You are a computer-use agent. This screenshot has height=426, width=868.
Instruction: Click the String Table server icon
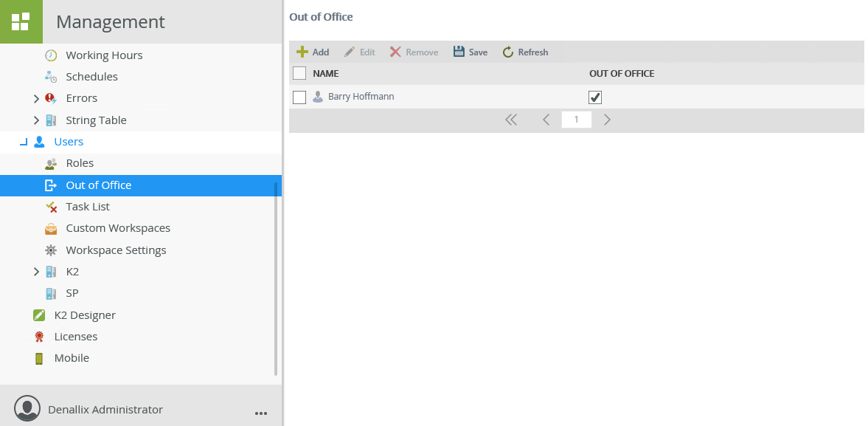(51, 120)
